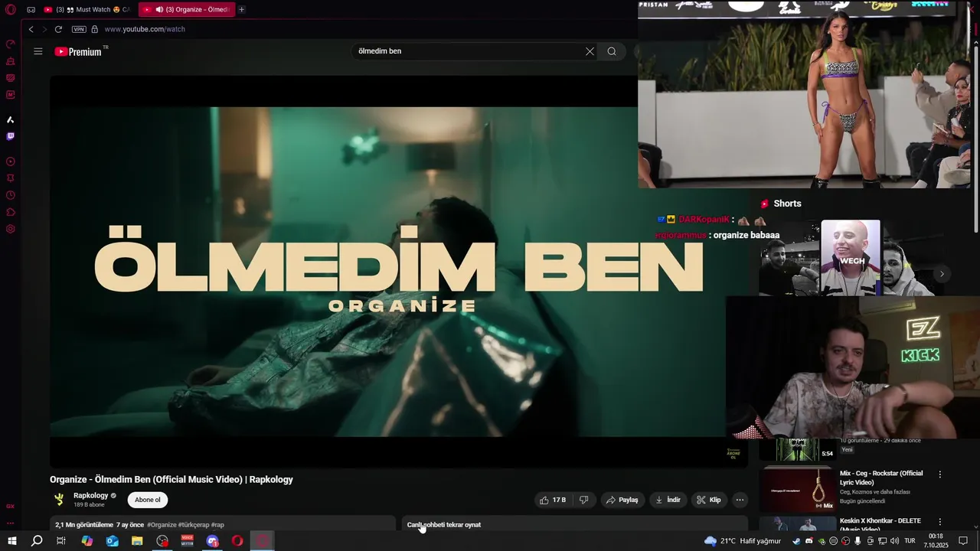Screen dimensions: 980x551
Task: Open the sidebar Player icon
Action: coord(11,161)
